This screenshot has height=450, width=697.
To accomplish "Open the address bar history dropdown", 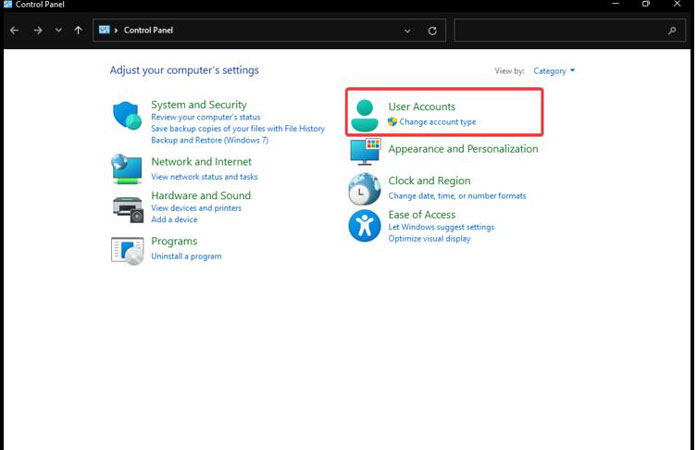I will pos(407,31).
